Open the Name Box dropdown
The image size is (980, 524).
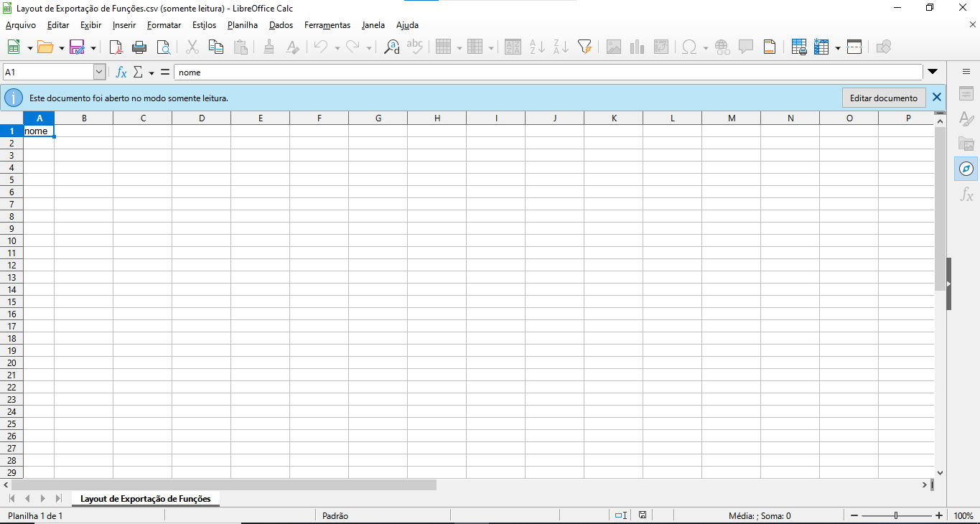(100, 72)
